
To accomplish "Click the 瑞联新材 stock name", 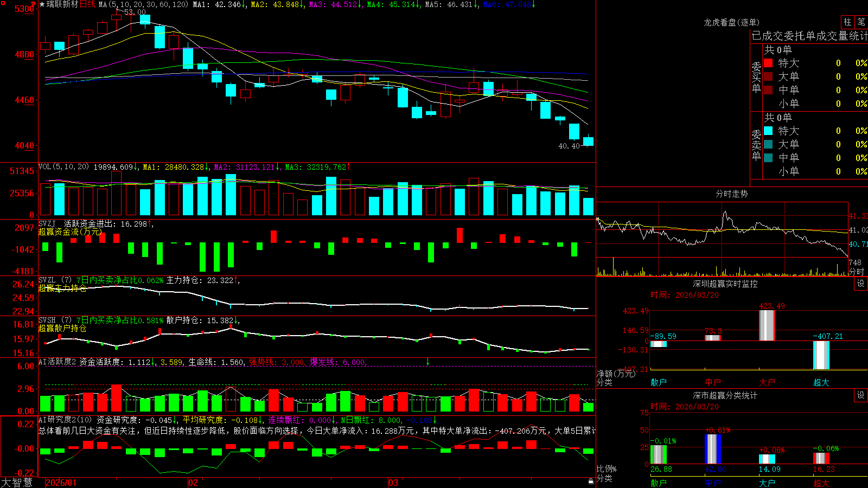I will [x=62, y=4].
